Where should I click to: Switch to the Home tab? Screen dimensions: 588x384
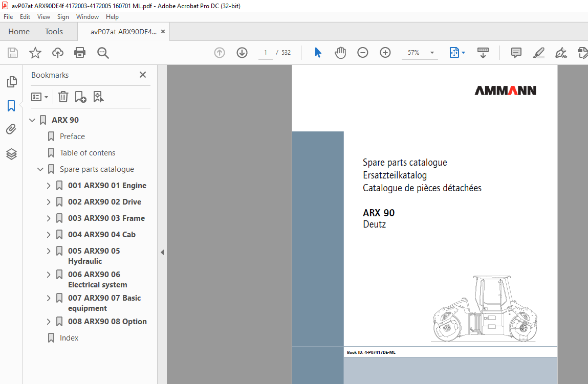tap(19, 32)
